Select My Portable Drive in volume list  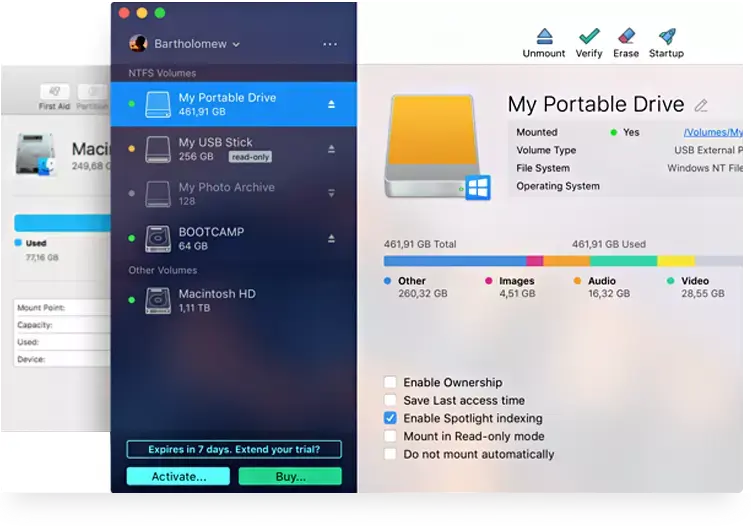234,104
